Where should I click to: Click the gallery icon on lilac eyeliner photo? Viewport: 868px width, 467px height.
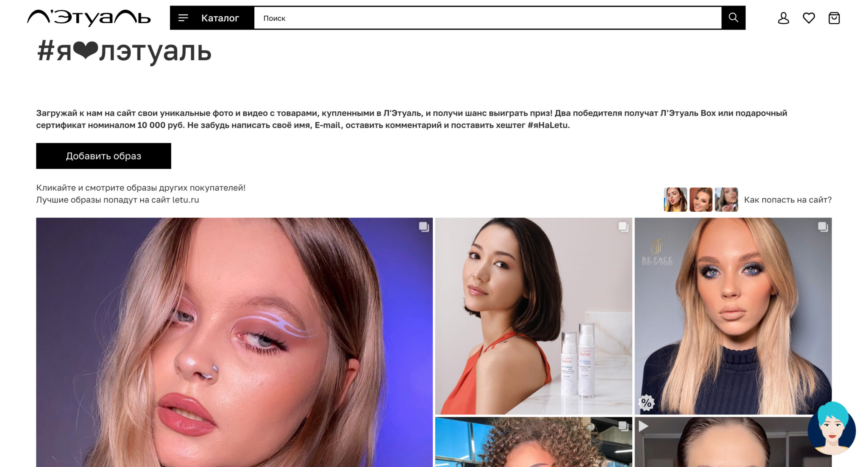(424, 227)
